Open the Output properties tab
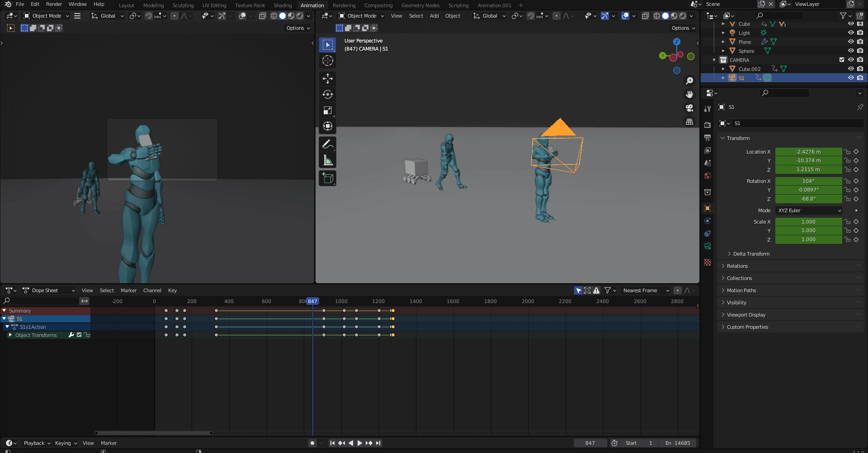This screenshot has width=868, height=453. [708, 138]
